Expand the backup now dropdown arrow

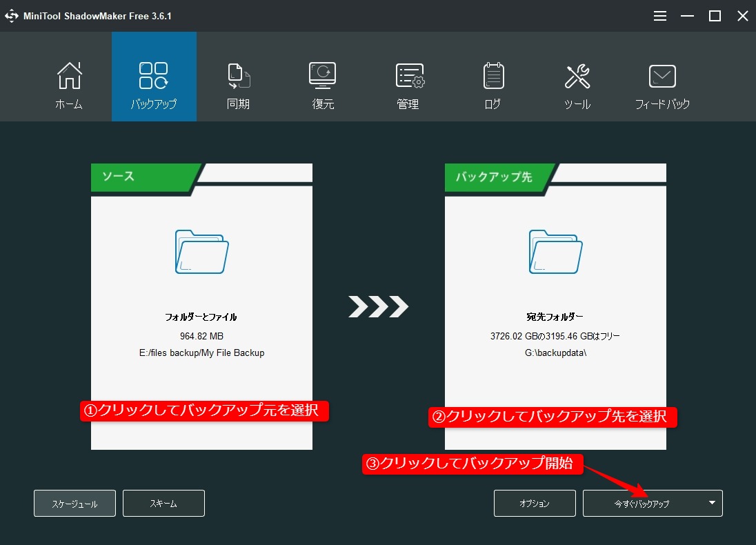tap(712, 503)
